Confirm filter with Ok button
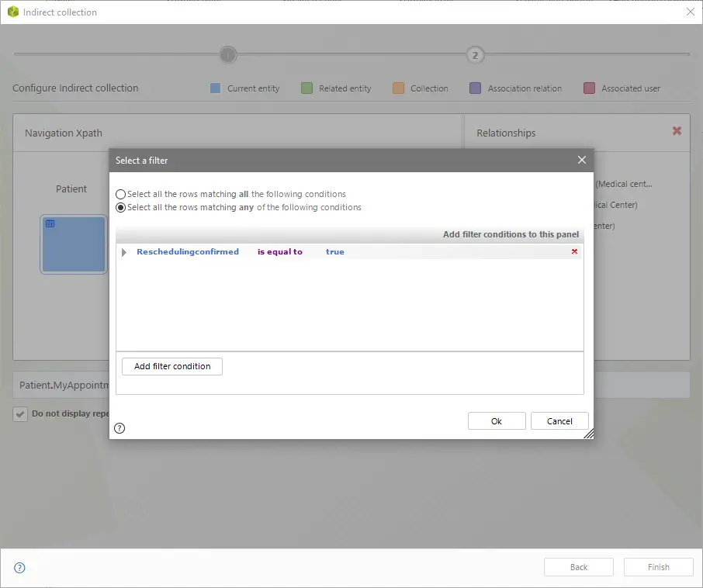The width and height of the screenshot is (703, 588). 497,421
